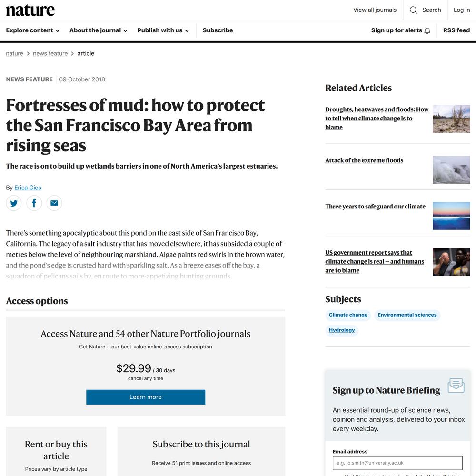Go to news feature breadcrumb

click(50, 53)
